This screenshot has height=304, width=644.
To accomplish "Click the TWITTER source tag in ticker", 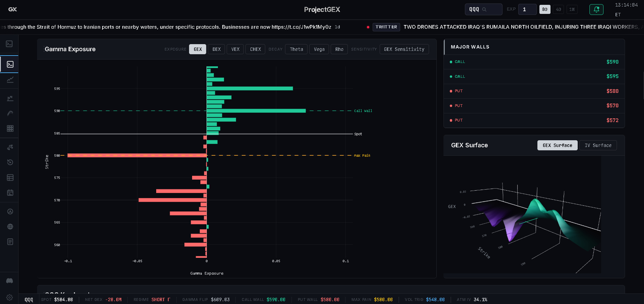I will pos(386,27).
